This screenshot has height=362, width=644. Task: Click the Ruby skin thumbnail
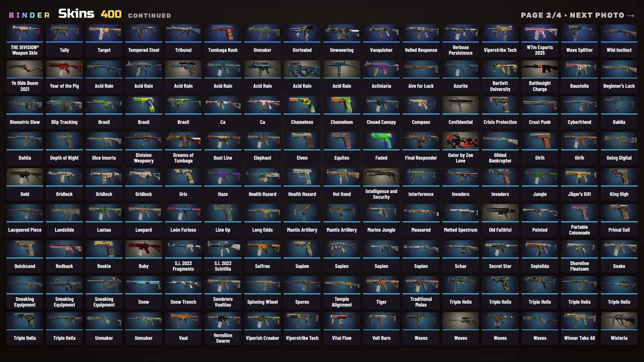[144, 249]
